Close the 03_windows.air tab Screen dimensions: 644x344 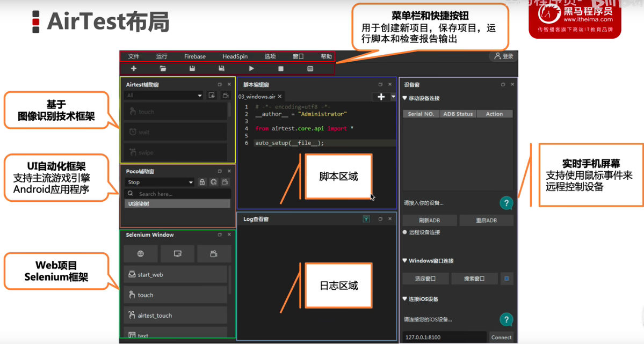tap(280, 97)
